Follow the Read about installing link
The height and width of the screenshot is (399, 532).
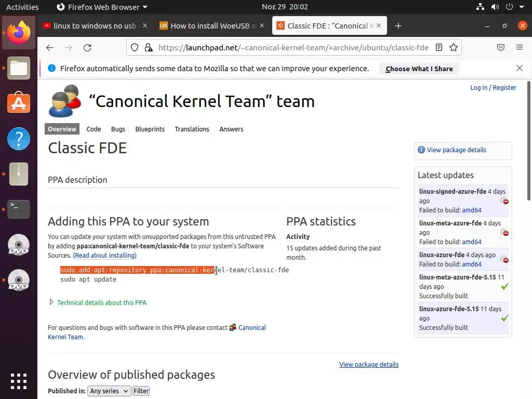tap(105, 256)
